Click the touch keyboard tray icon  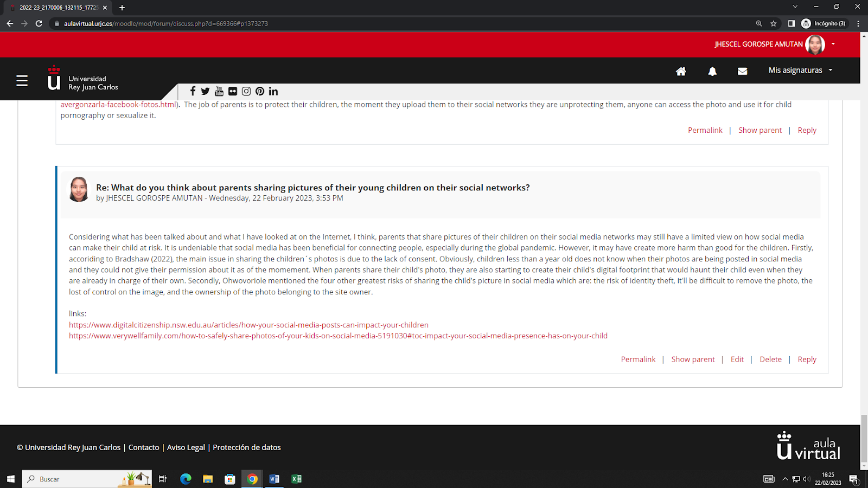tap(769, 479)
